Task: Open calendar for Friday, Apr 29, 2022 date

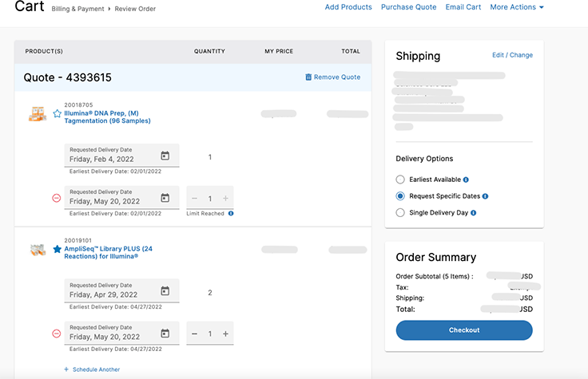Action: coord(165,292)
